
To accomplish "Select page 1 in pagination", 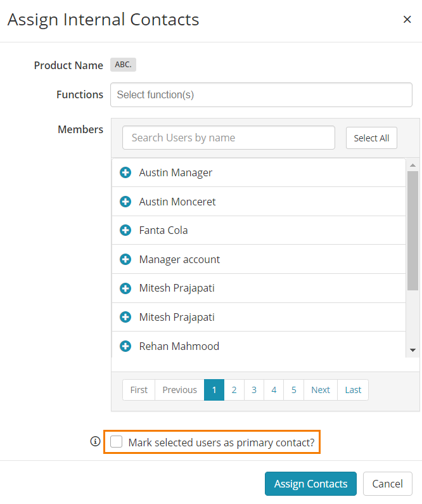I will click(x=214, y=390).
